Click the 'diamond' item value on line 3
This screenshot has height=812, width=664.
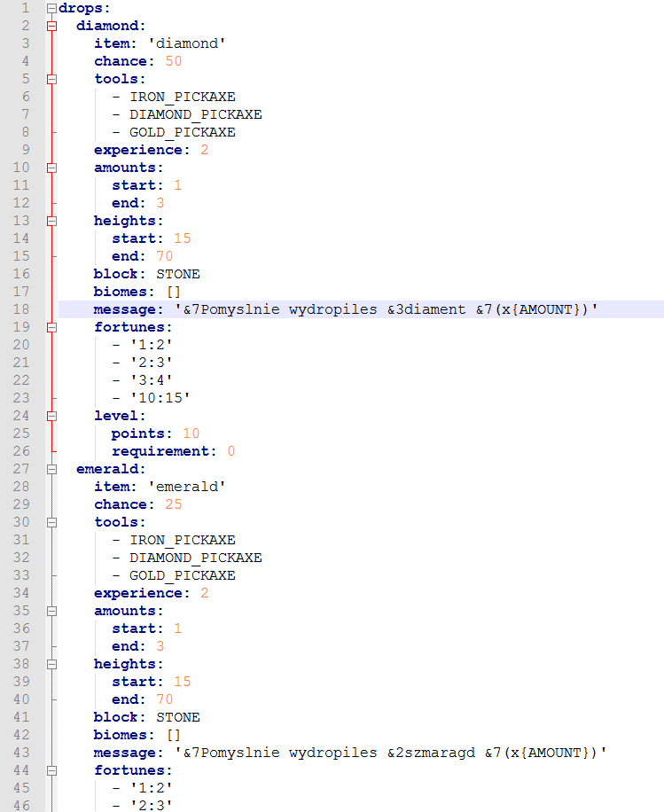click(187, 43)
